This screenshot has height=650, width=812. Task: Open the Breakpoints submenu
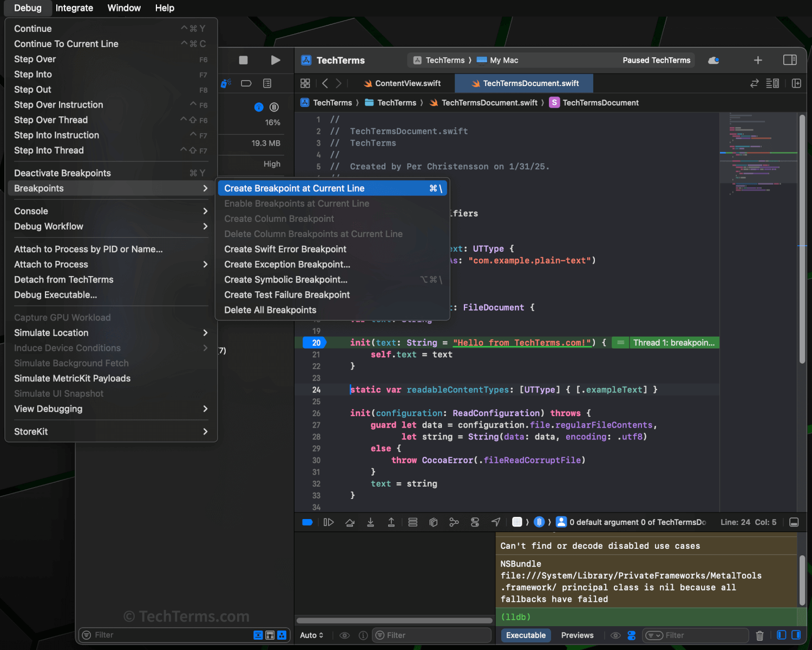[111, 188]
